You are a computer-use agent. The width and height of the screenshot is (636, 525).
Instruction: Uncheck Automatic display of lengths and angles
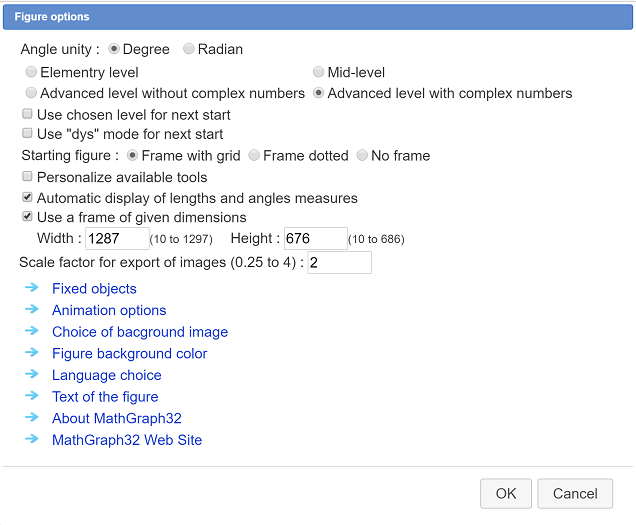coord(27,198)
